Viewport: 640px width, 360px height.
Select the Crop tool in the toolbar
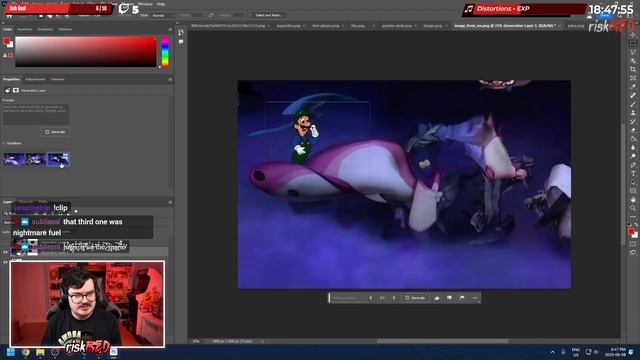click(633, 69)
